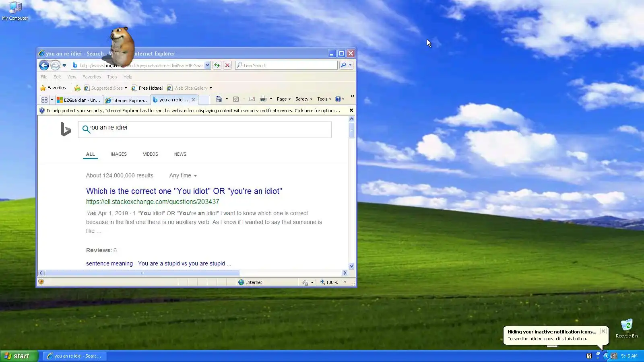The width and height of the screenshot is (644, 362).
Task: Click the security shield status bar icon
Action: (41, 282)
